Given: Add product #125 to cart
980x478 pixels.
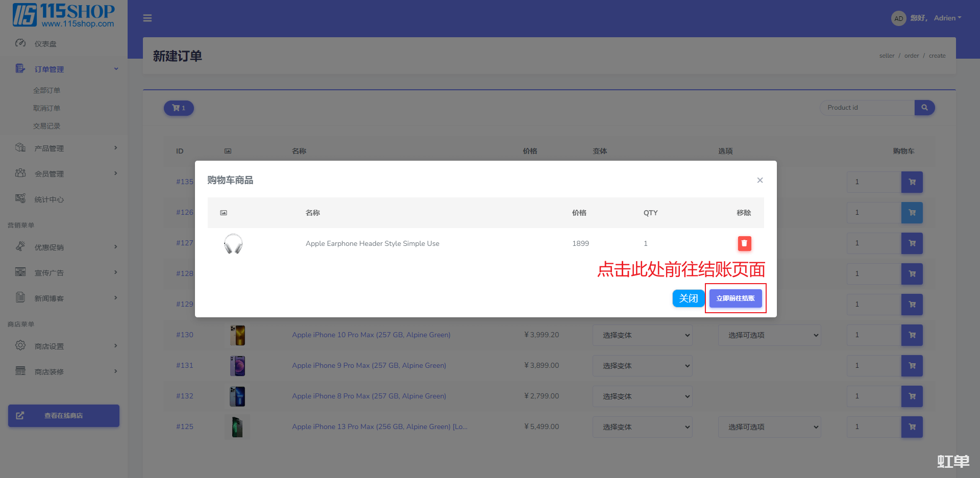Looking at the screenshot, I should pos(912,427).
